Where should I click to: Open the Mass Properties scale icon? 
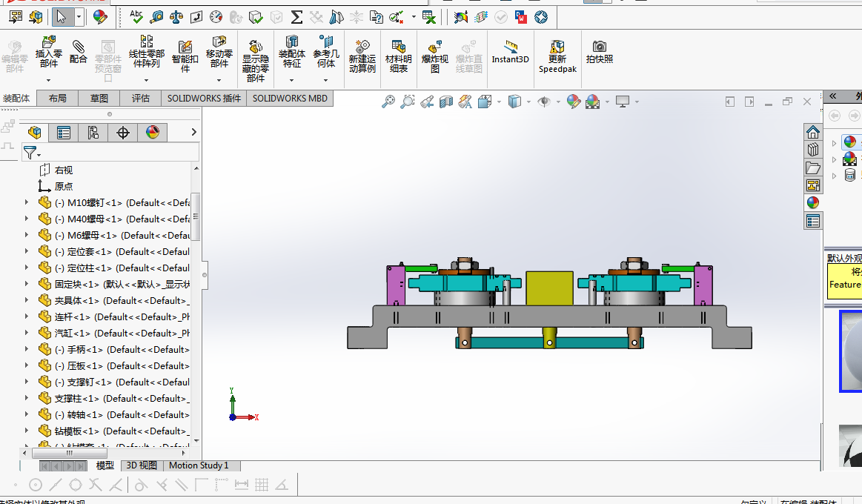[x=176, y=17]
